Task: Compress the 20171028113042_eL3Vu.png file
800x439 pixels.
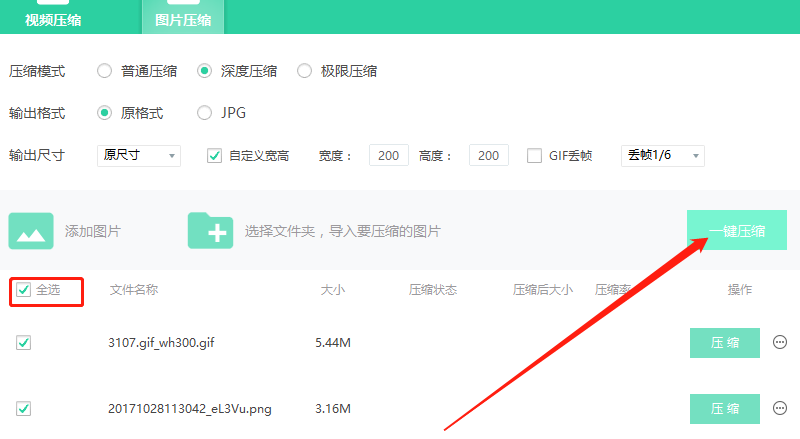Action: [x=724, y=409]
